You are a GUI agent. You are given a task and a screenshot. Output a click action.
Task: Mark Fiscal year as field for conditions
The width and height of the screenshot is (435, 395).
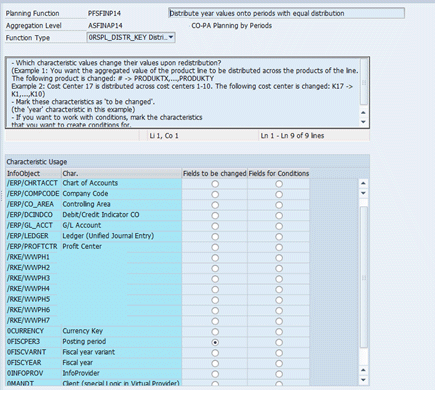(279, 364)
